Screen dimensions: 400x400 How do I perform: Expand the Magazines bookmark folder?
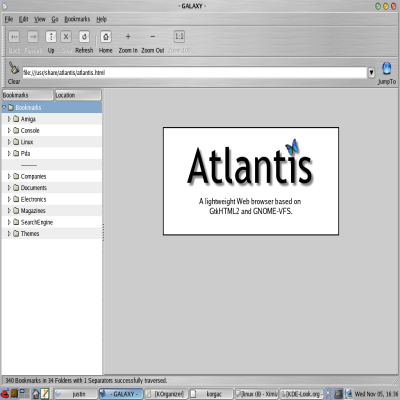tap(9, 211)
